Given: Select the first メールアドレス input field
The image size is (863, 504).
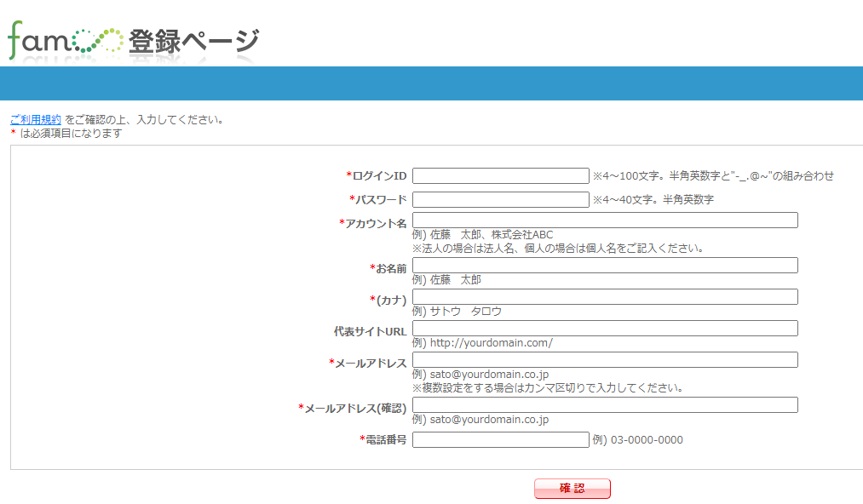Looking at the screenshot, I should click(605, 360).
